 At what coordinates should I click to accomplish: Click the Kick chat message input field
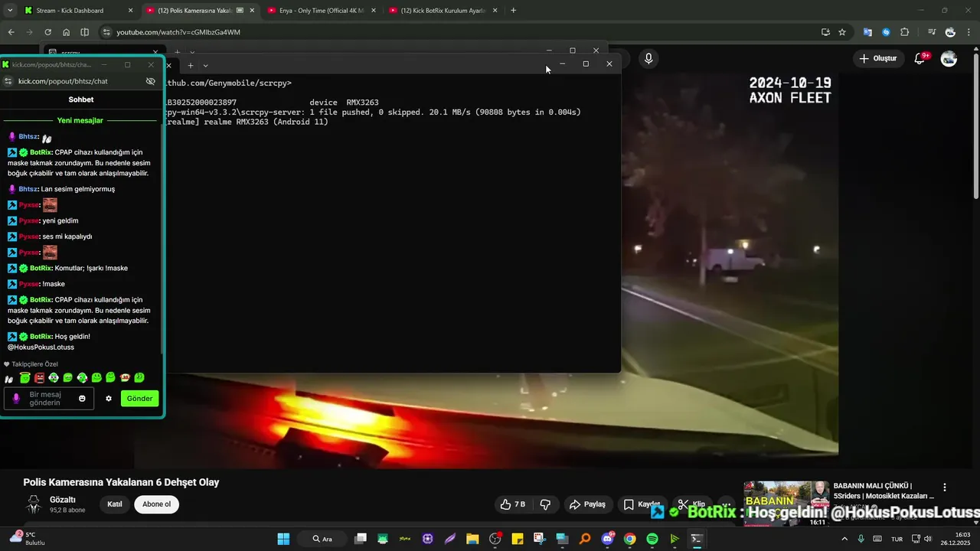click(48, 399)
